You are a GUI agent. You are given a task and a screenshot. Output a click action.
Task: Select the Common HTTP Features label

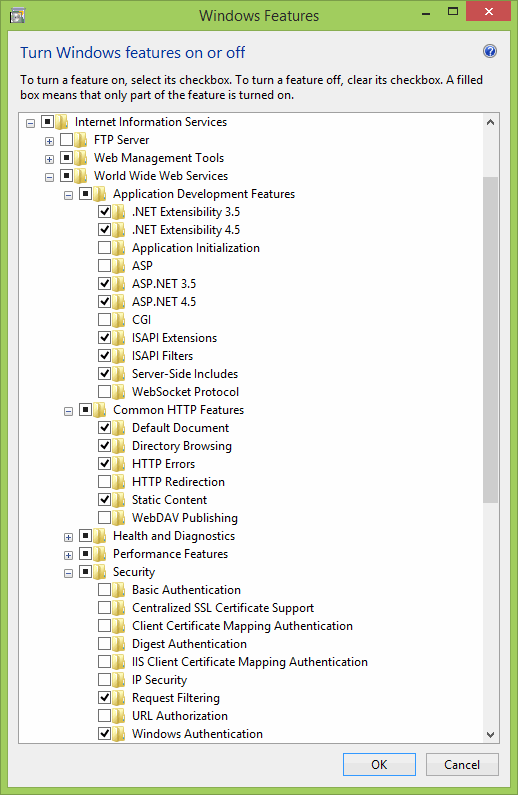tap(178, 410)
